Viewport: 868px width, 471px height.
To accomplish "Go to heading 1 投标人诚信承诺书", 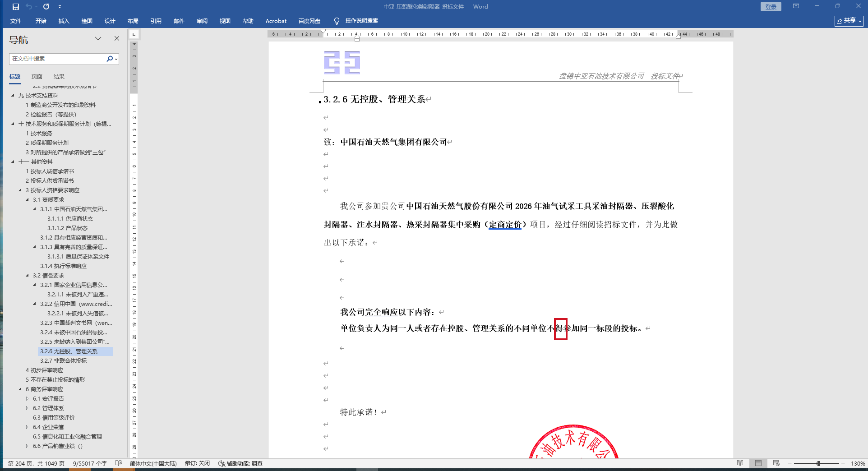I will (x=50, y=171).
